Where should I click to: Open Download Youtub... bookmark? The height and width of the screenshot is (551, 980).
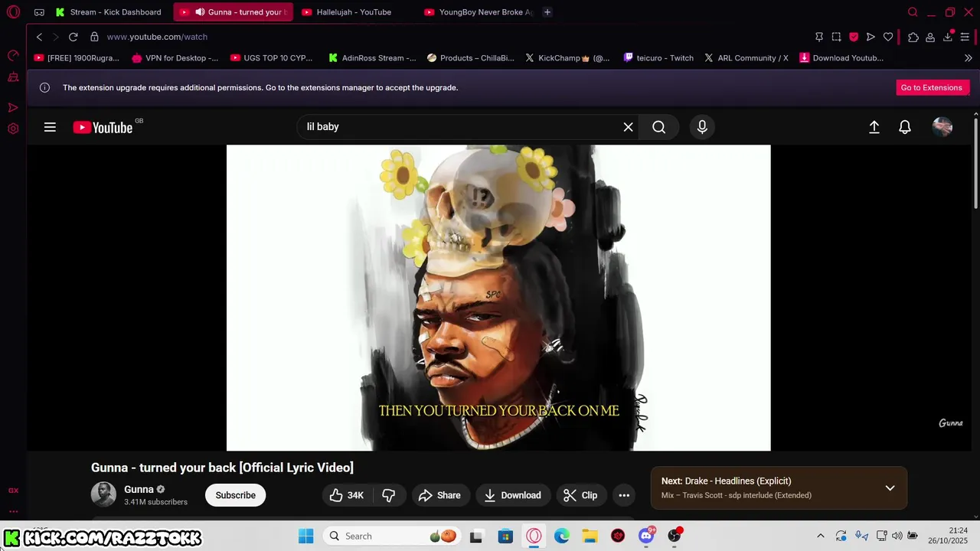841,58
